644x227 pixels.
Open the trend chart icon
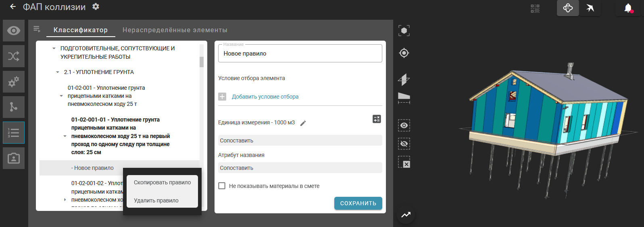coord(406,215)
